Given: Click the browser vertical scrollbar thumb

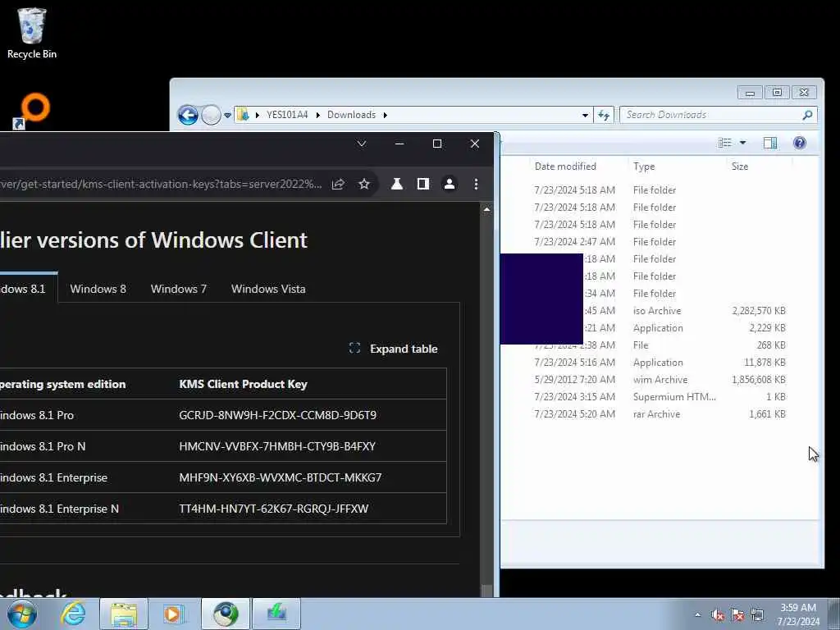Looking at the screenshot, I should (x=486, y=591).
